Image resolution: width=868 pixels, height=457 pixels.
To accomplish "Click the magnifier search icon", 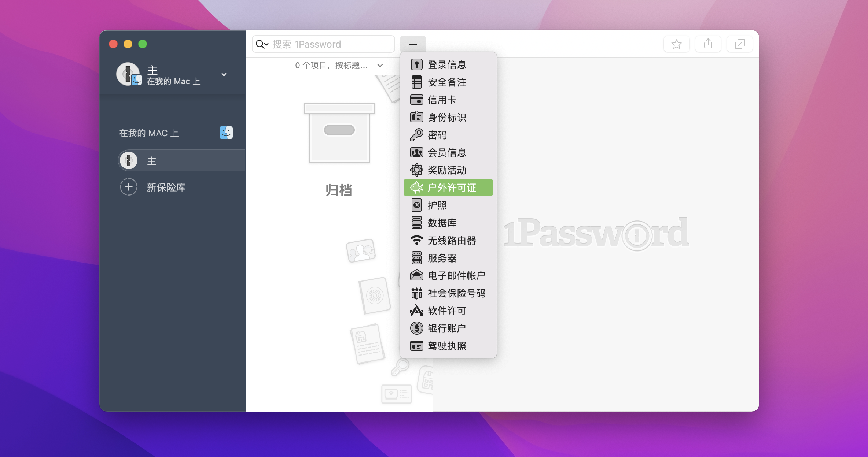I will click(262, 44).
